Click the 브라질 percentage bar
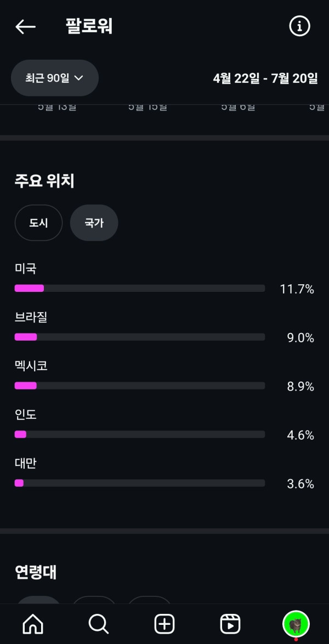Viewport: 329px width, 644px height. [139, 337]
